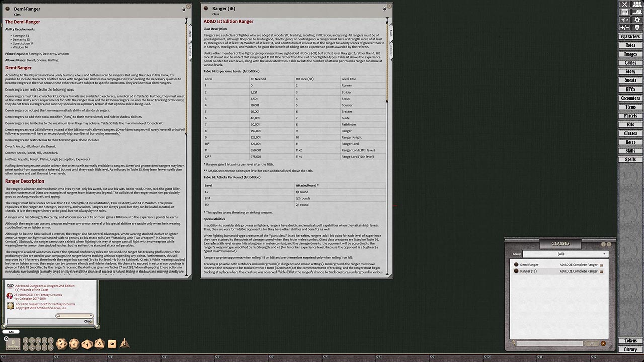This screenshot has width=644, height=362.
Task: Roll the d12 die
Action: pos(73,344)
